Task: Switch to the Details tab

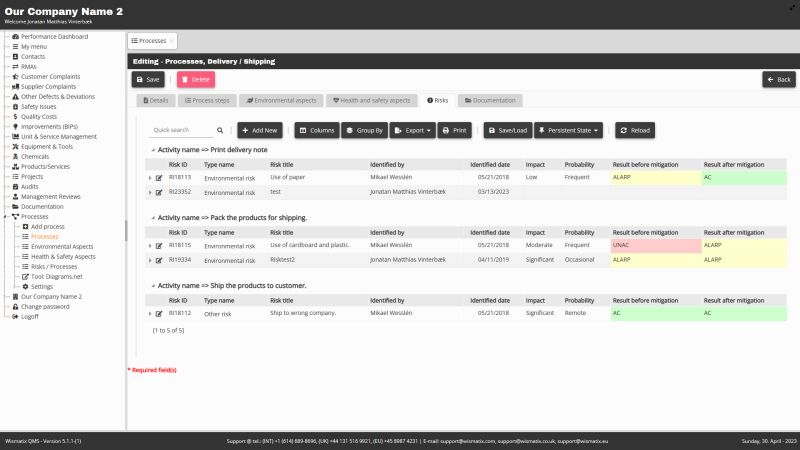Action: 156,101
